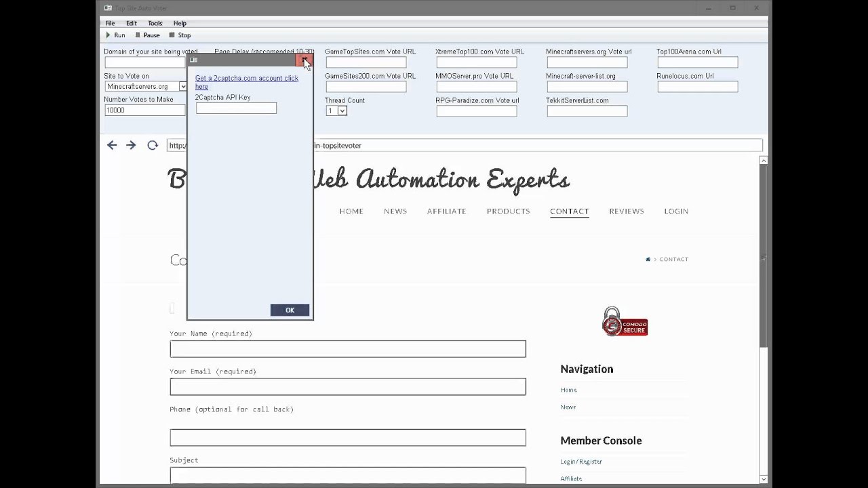Image resolution: width=868 pixels, height=488 pixels.
Task: Open the LOGIN nav item
Action: (x=676, y=211)
